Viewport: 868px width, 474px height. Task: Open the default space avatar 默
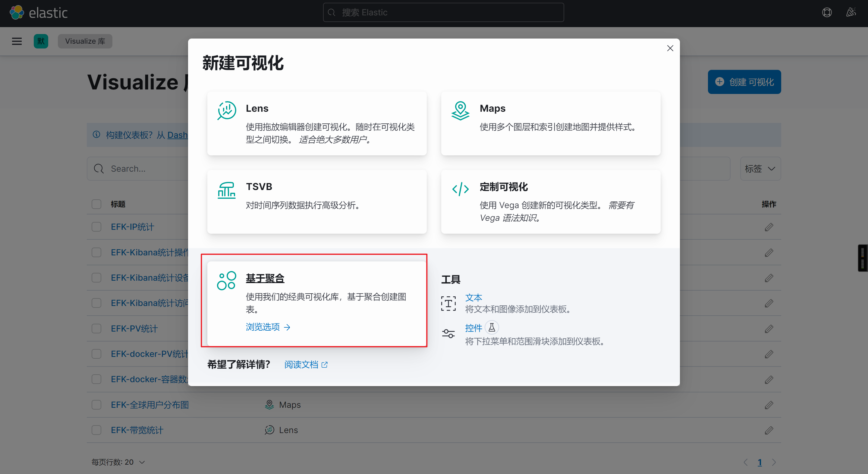pos(41,41)
